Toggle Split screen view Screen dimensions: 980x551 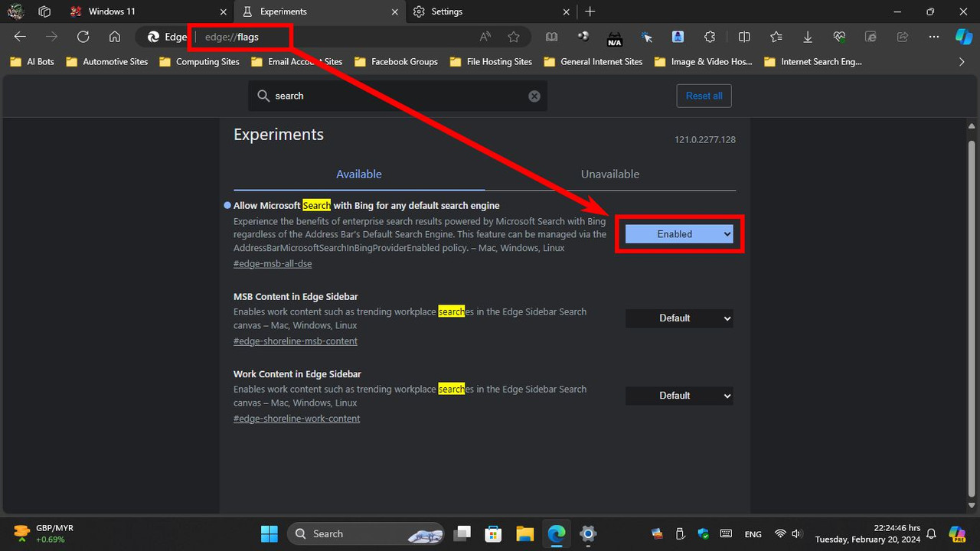744,37
